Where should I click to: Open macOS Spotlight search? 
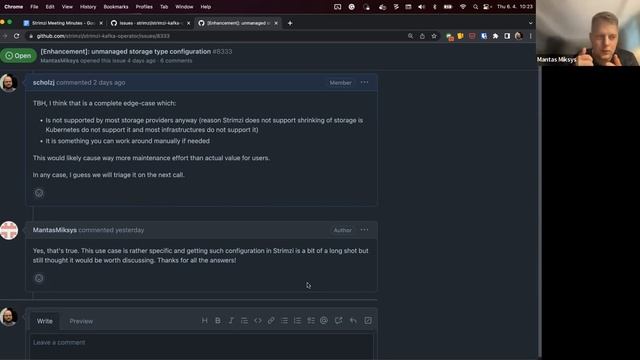(x=476, y=7)
